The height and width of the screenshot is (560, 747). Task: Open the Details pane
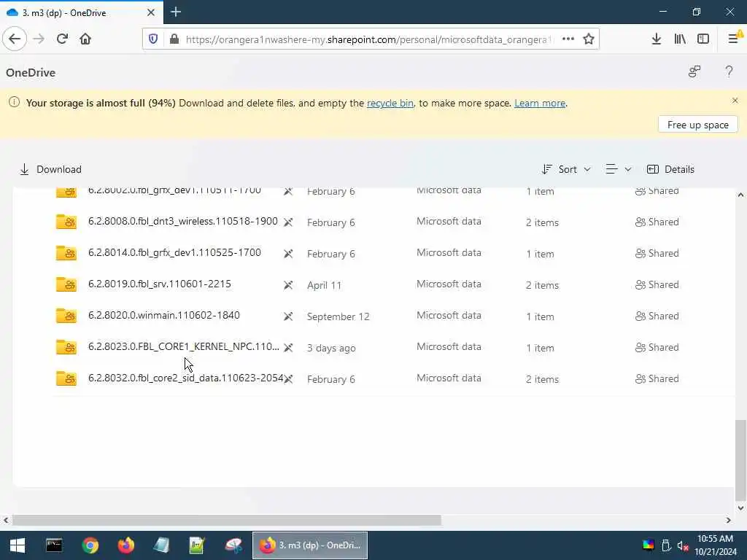[671, 169]
